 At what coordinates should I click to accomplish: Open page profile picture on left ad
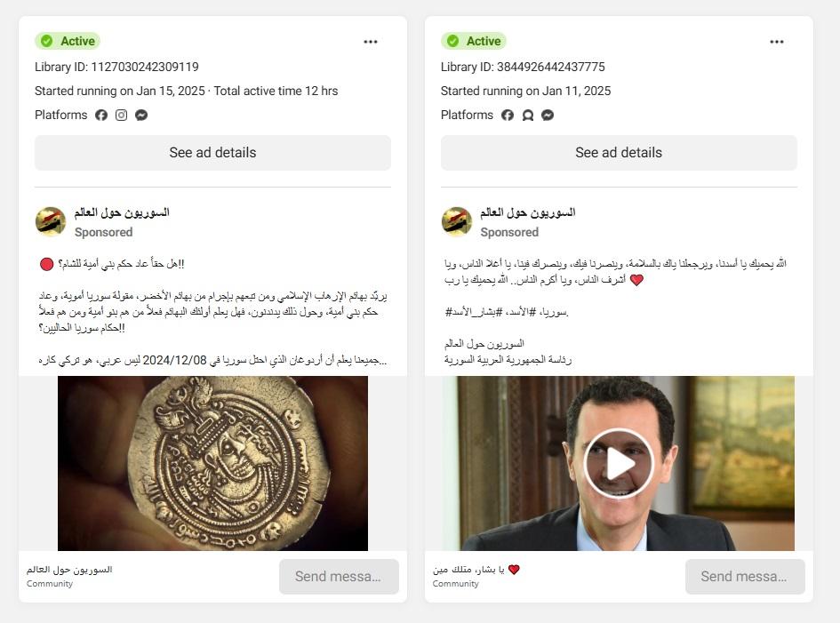tap(51, 222)
